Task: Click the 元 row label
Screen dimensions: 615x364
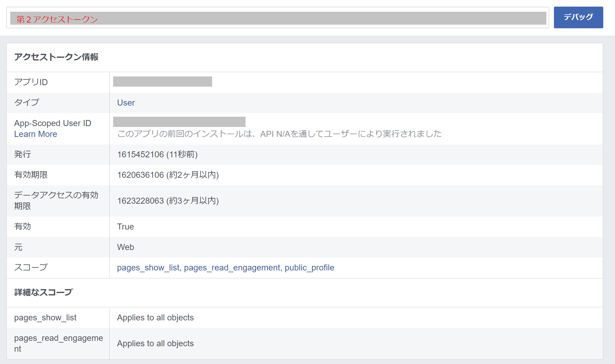Action: tap(18, 247)
